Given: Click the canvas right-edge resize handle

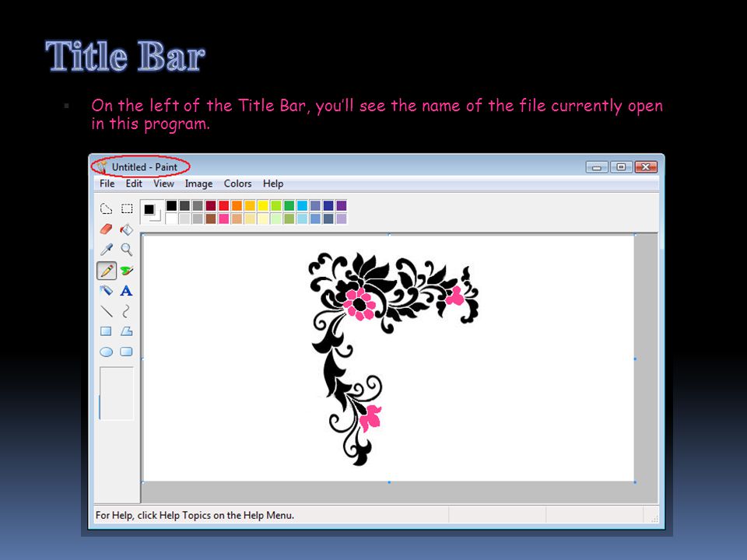Looking at the screenshot, I should 635,359.
